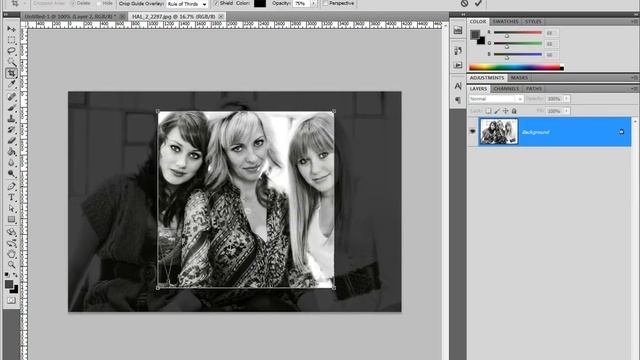The width and height of the screenshot is (640, 360).
Task: Select the Hide cropped area radio button
Action: click(x=99, y=3)
